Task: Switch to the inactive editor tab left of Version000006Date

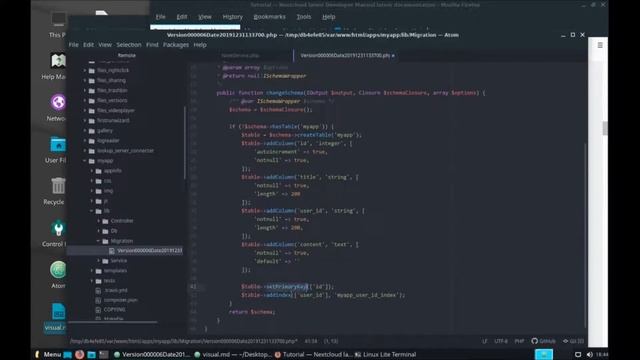Action: click(x=240, y=56)
